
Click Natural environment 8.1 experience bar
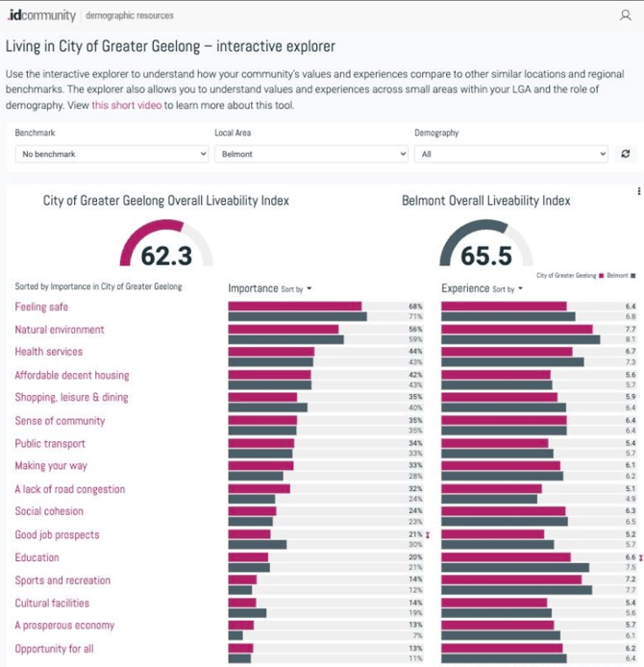pos(521,339)
